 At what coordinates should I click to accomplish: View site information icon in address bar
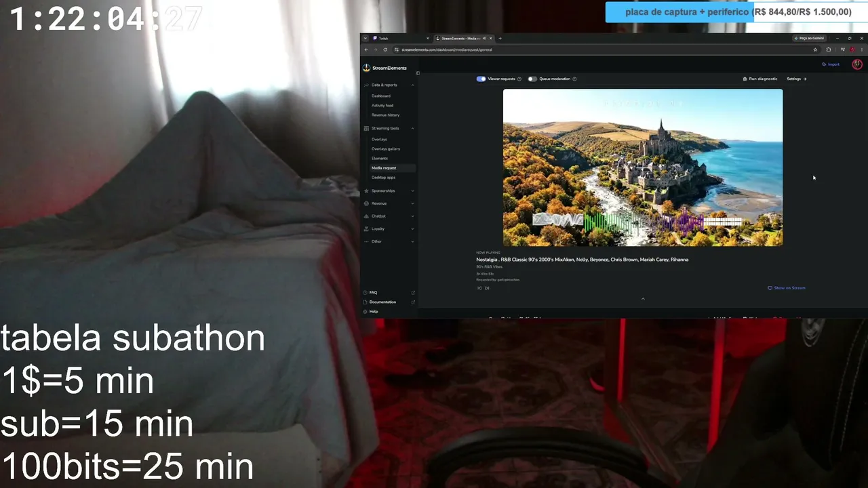pyautogui.click(x=395, y=49)
